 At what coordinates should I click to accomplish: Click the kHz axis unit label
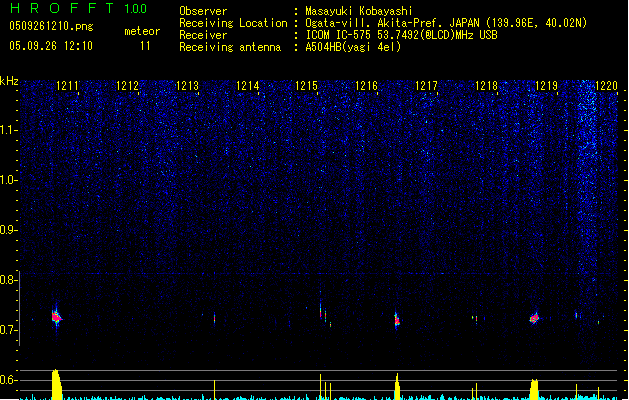pyautogui.click(x=9, y=81)
